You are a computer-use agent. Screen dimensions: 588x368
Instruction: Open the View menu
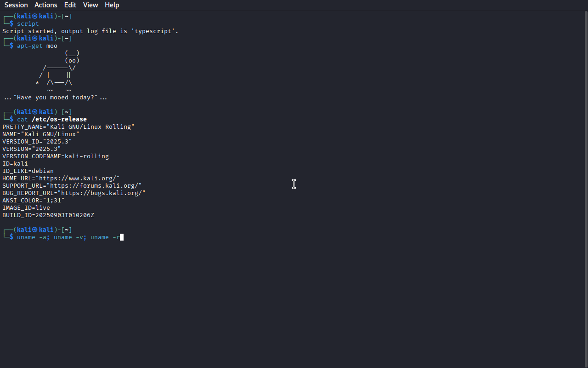(90, 5)
